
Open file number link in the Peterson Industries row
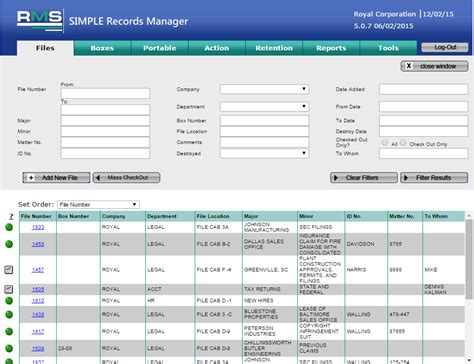point(38,331)
